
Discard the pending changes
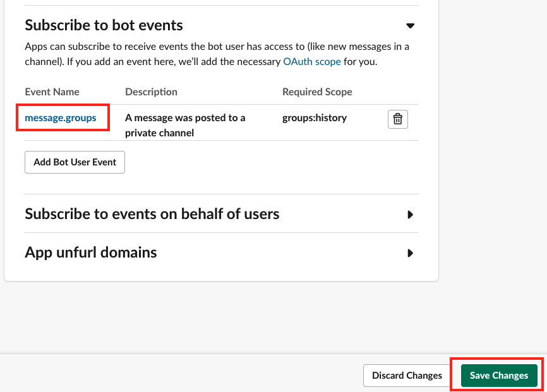click(x=407, y=376)
